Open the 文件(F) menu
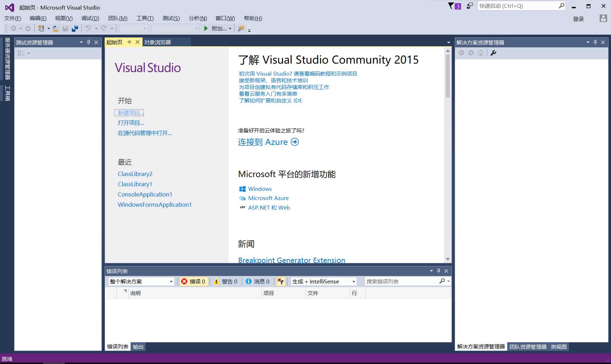611x364 pixels. [13, 18]
